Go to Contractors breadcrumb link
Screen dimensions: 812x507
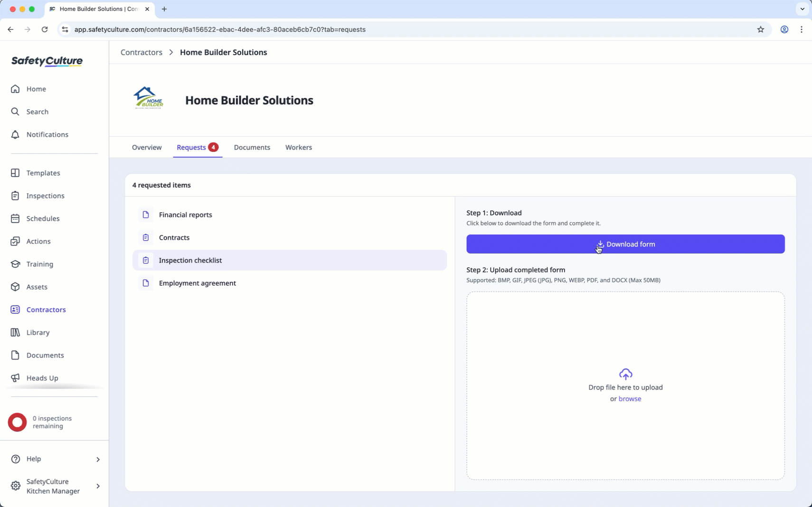[x=142, y=52]
